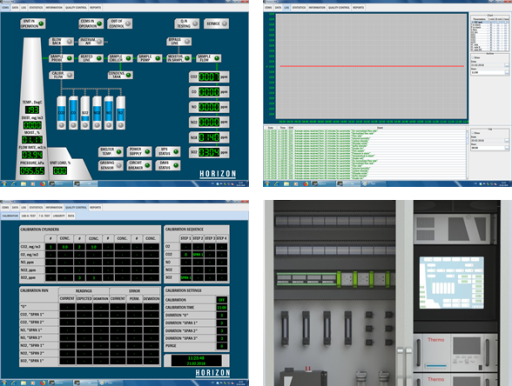The height and width of the screenshot is (386, 512).
Task: Open REPORTS tab on the CEMS screen
Action: 95,7
